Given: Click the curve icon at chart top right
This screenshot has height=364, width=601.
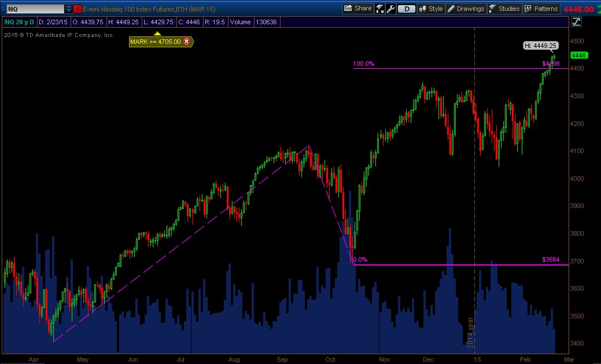Looking at the screenshot, I should coord(577,21).
